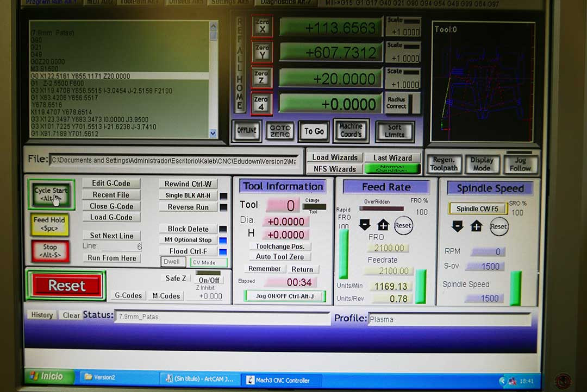Click Rewind Ctrl-W button

click(x=188, y=184)
